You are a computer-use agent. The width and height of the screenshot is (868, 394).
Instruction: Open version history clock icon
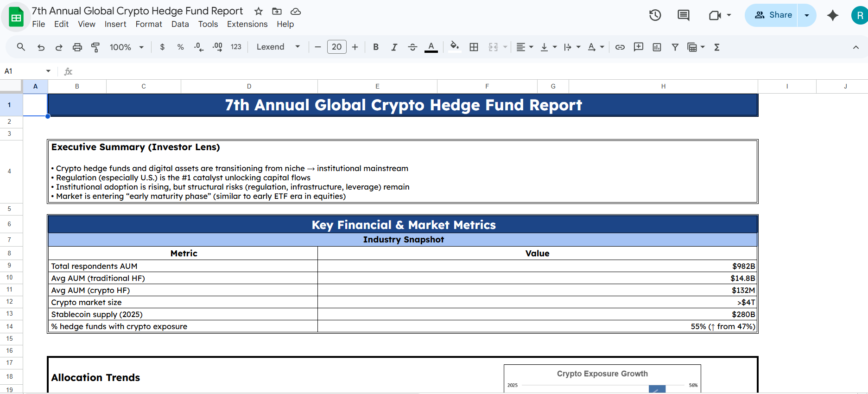click(x=655, y=15)
